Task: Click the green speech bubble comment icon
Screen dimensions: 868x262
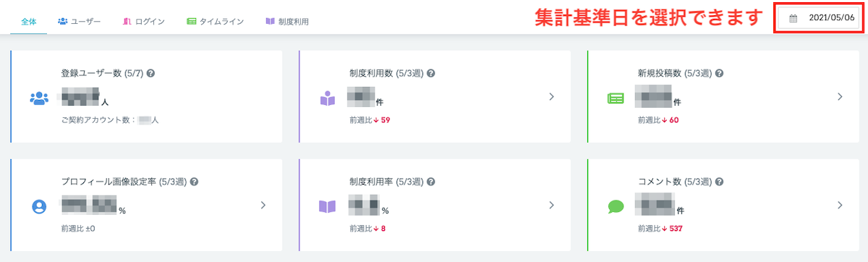Action: 616,207
